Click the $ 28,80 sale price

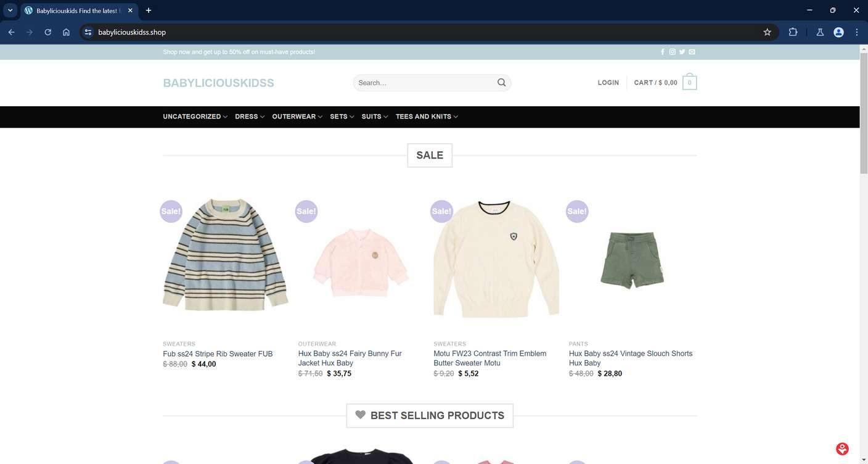pyautogui.click(x=610, y=373)
